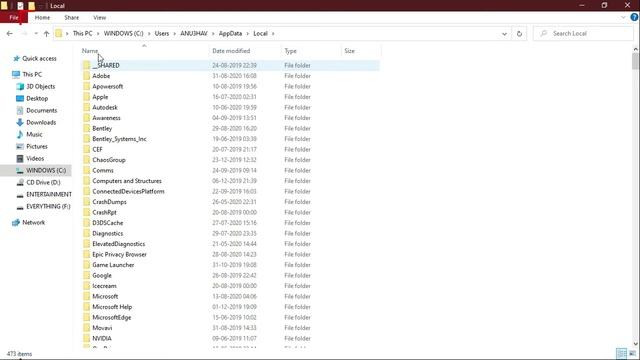Sort by the Size column header
The width and height of the screenshot is (640, 360).
349,51
